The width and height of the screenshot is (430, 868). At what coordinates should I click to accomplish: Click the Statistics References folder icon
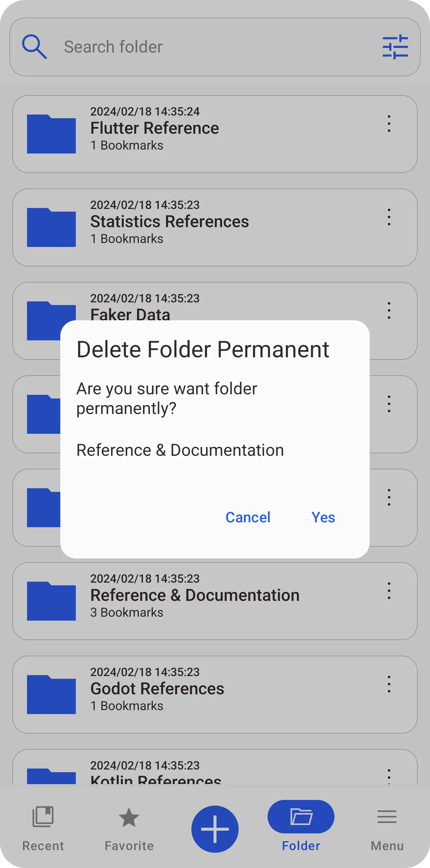(x=51, y=227)
